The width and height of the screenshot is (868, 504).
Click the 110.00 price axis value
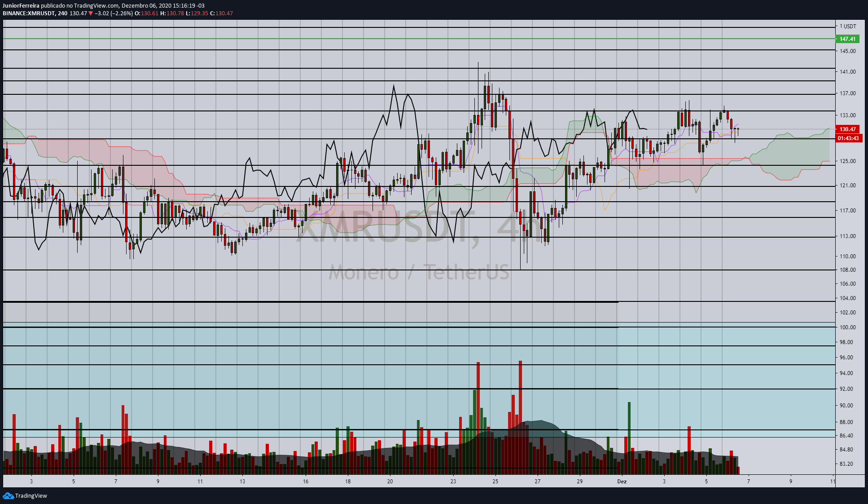coord(848,256)
